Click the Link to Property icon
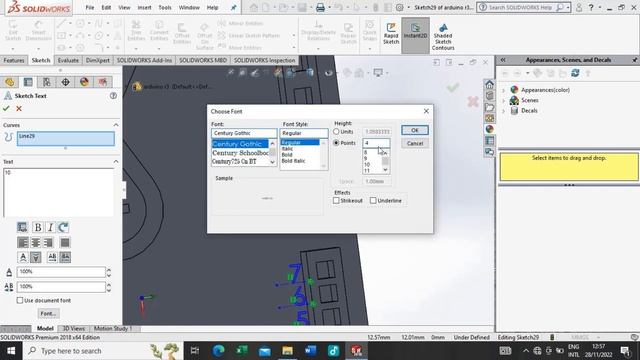 coord(22,227)
